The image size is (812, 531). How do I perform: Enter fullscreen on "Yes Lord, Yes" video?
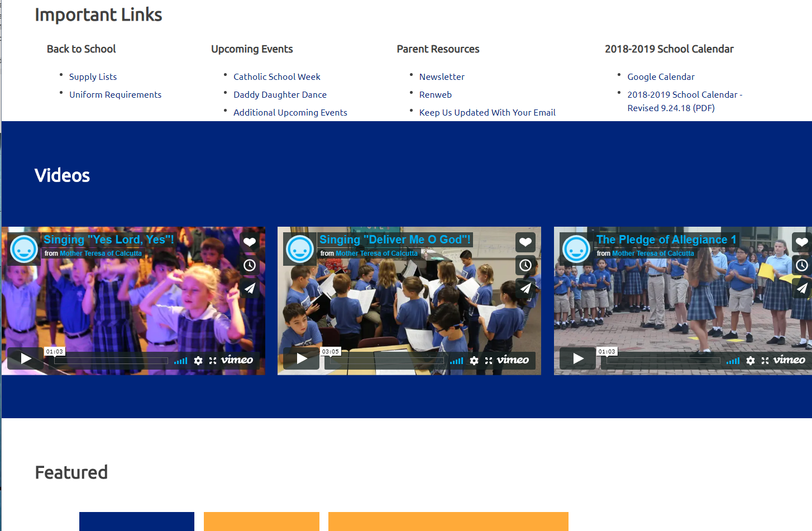click(x=213, y=361)
